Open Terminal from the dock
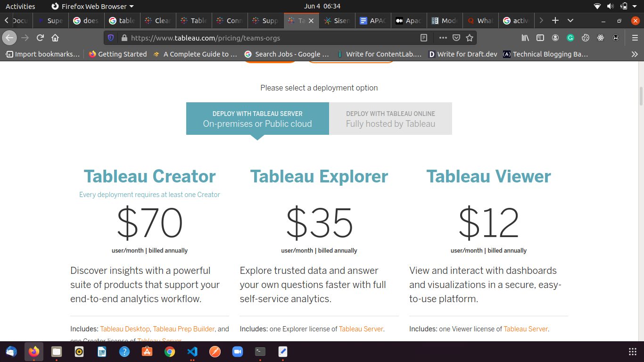The width and height of the screenshot is (644, 362). point(260,352)
